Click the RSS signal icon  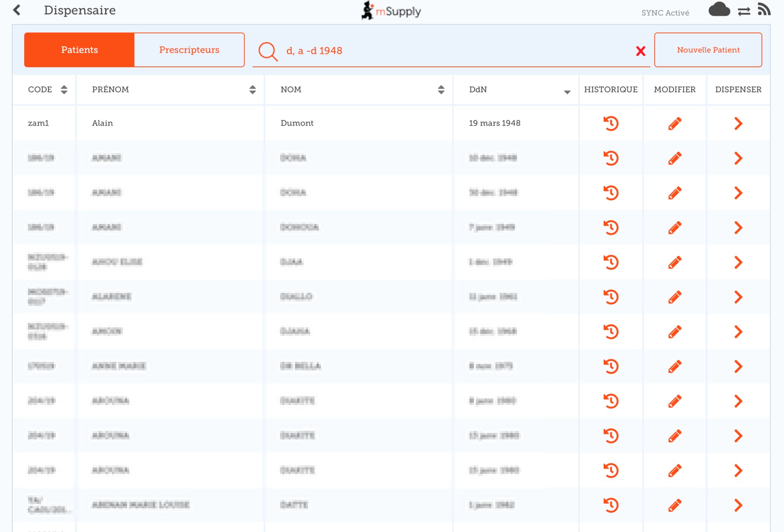pyautogui.click(x=764, y=9)
